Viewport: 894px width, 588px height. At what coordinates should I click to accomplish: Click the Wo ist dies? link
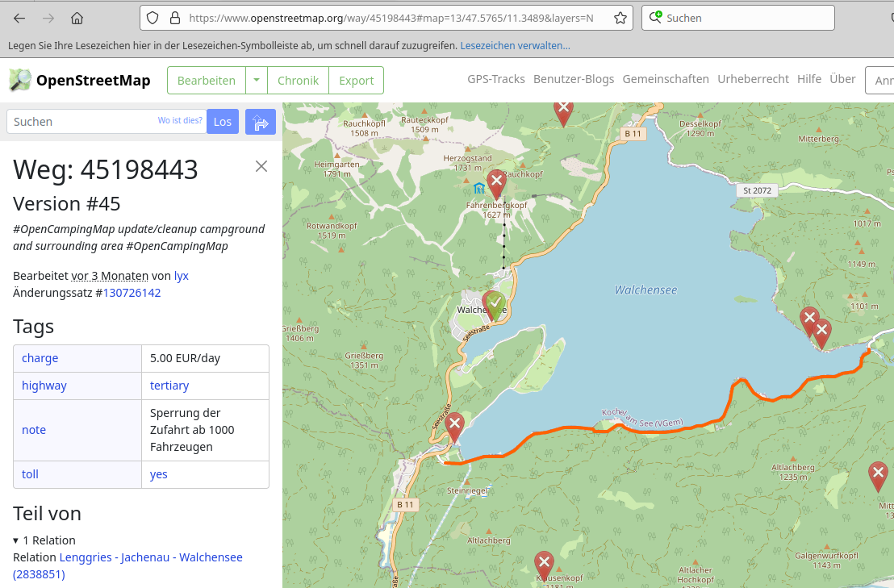click(180, 121)
